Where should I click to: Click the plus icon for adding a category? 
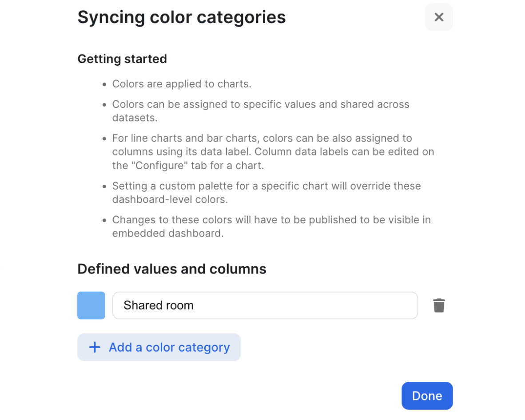95,347
